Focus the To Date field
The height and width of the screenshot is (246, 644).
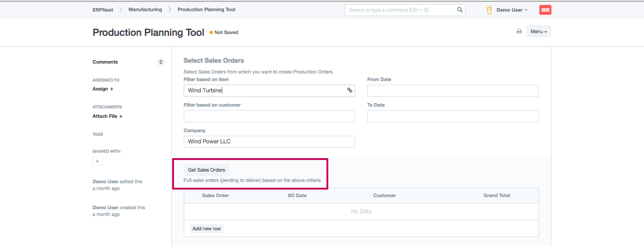pyautogui.click(x=453, y=117)
